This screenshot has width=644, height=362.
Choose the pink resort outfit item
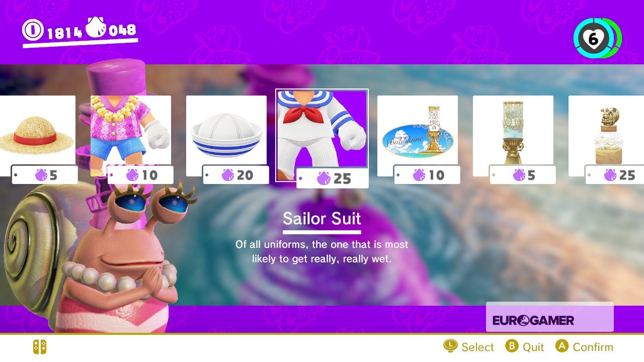tap(131, 136)
